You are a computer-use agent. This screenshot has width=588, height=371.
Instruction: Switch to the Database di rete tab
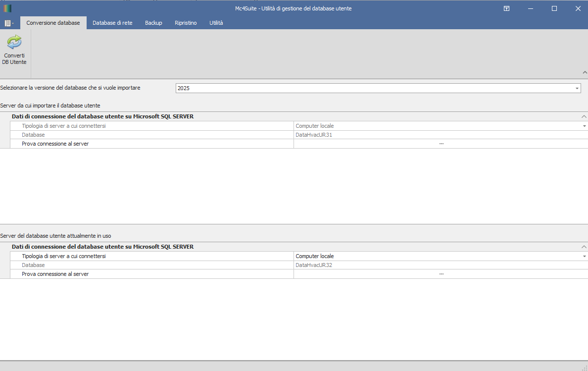click(x=112, y=23)
